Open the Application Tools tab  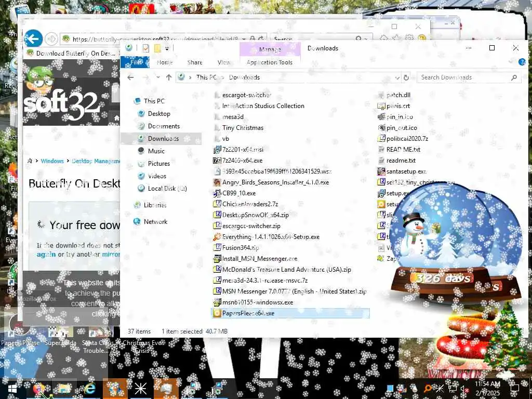(x=270, y=62)
